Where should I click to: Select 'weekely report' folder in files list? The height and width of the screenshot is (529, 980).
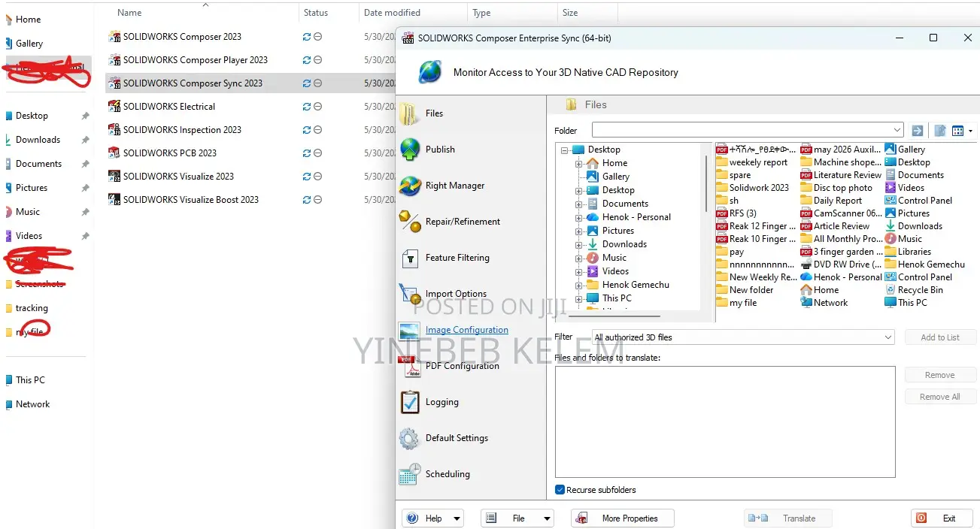click(x=752, y=162)
